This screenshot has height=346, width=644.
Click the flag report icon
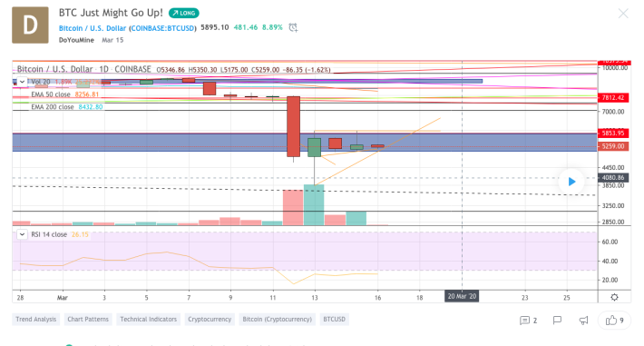click(x=557, y=320)
